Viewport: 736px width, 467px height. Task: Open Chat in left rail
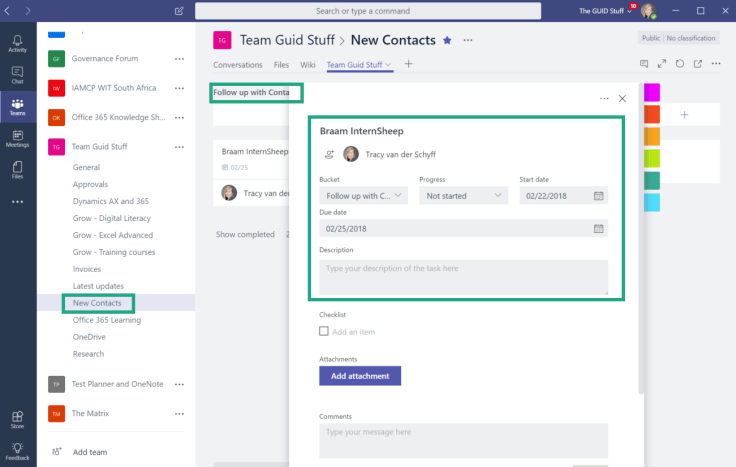point(17,74)
